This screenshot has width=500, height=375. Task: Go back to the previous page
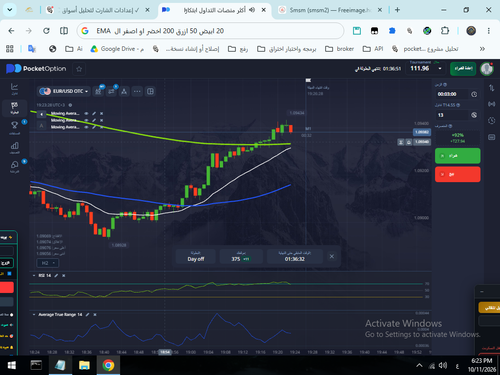tap(11, 31)
